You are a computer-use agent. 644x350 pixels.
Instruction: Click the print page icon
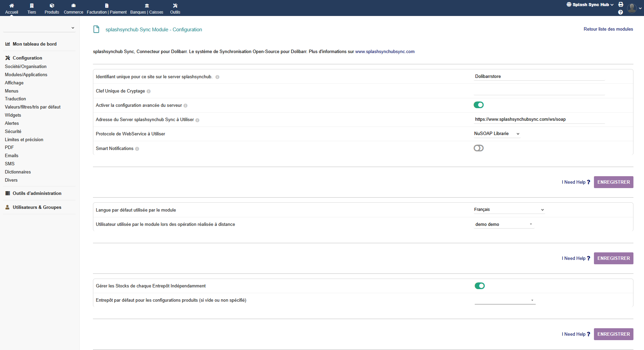[x=621, y=4]
